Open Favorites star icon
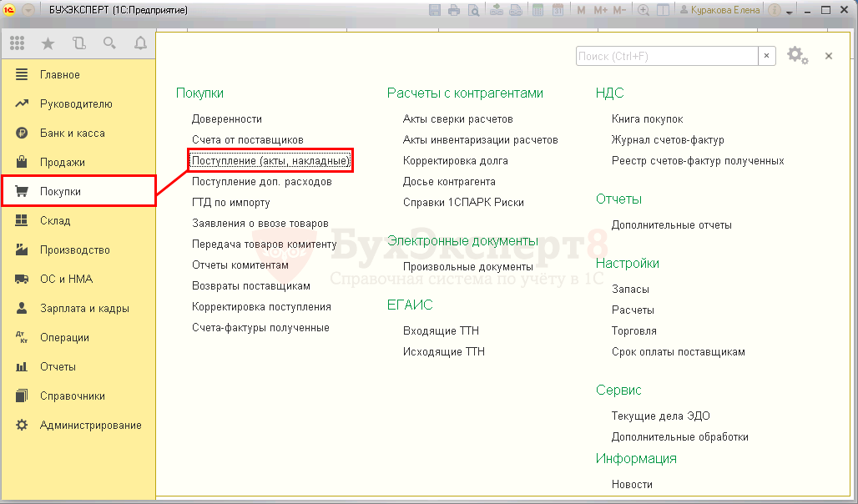 point(48,43)
